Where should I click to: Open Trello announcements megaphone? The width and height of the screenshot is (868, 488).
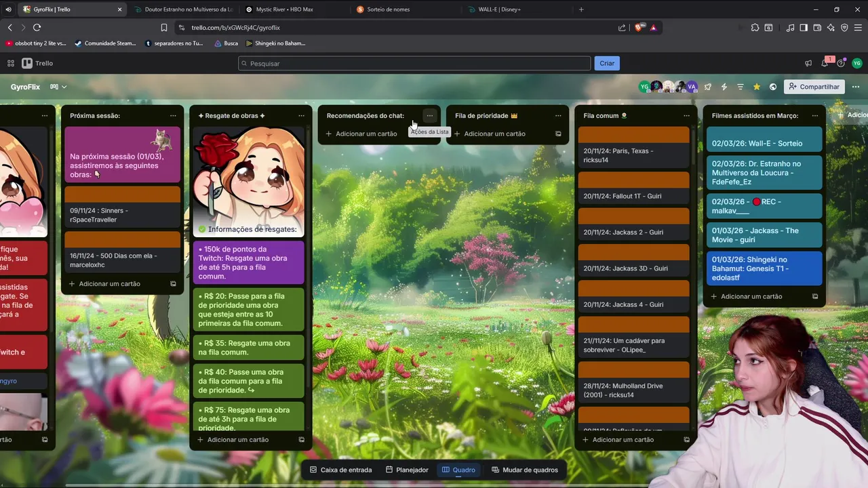[x=808, y=63]
